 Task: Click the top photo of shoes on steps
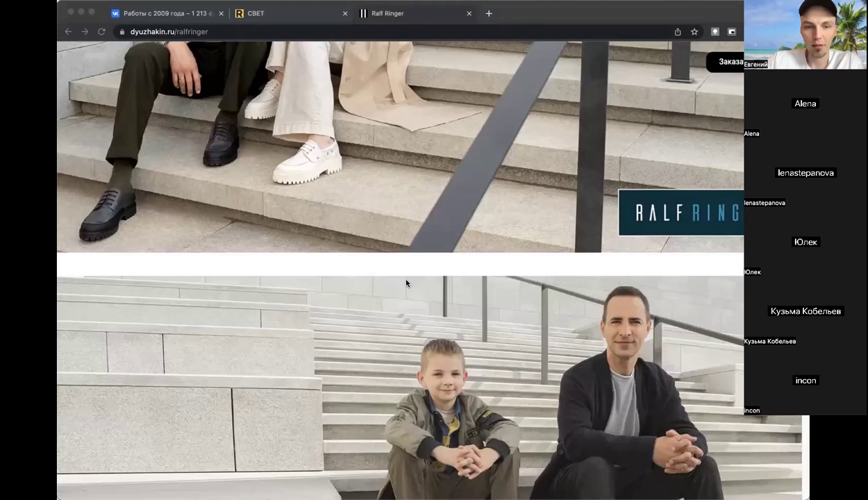(400, 147)
